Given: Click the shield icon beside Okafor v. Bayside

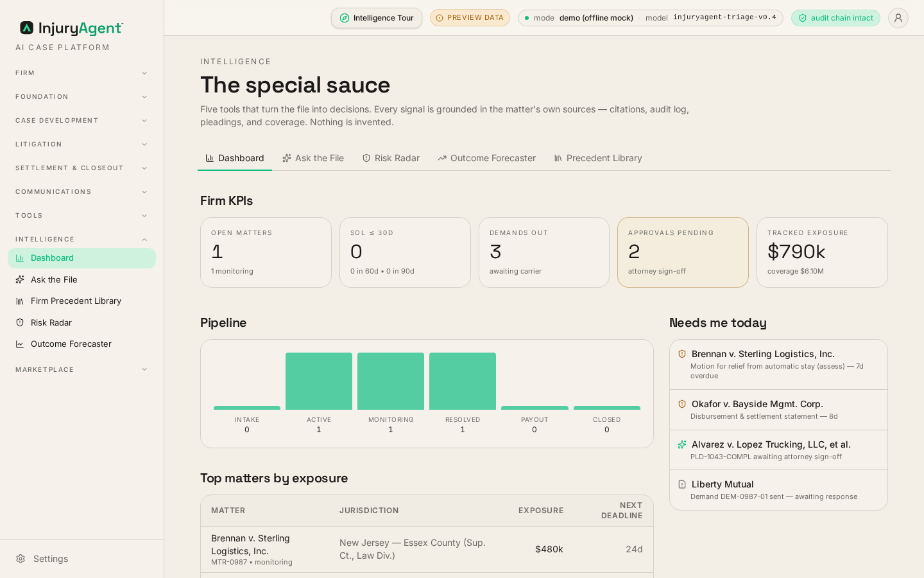Looking at the screenshot, I should 682,404.
